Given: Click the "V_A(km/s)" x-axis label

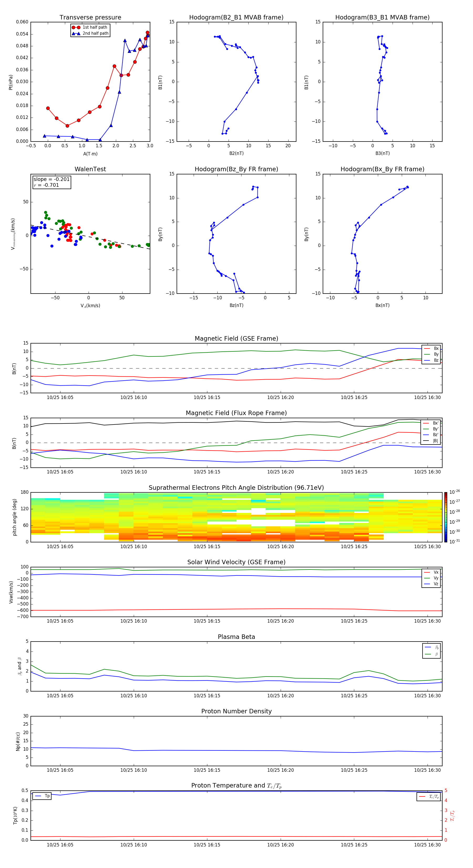Looking at the screenshot, I should 90,306.
